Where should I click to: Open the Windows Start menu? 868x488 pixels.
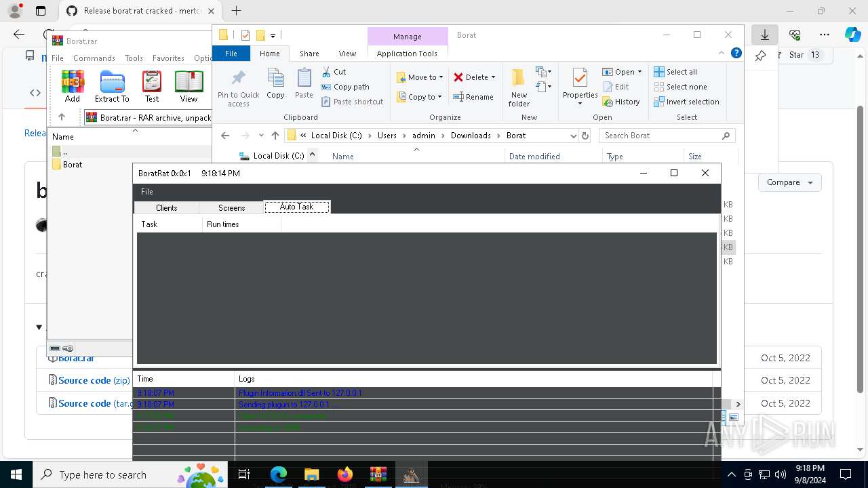(x=16, y=474)
